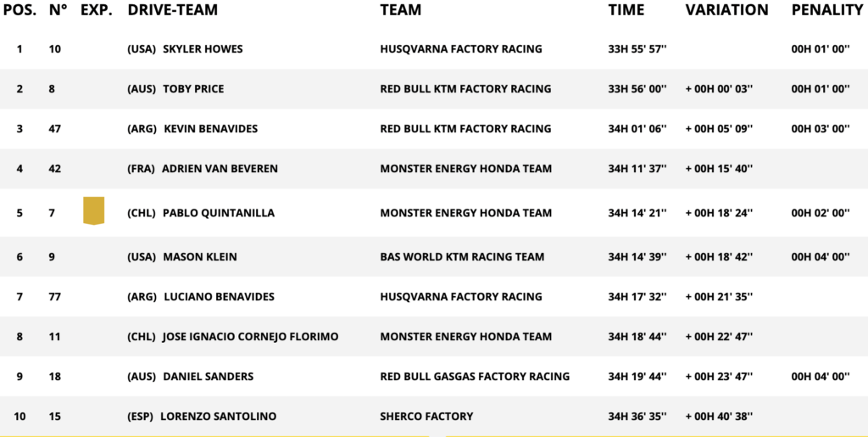Click the EXP. column header
Screen dimensions: 868x437
coord(97,10)
